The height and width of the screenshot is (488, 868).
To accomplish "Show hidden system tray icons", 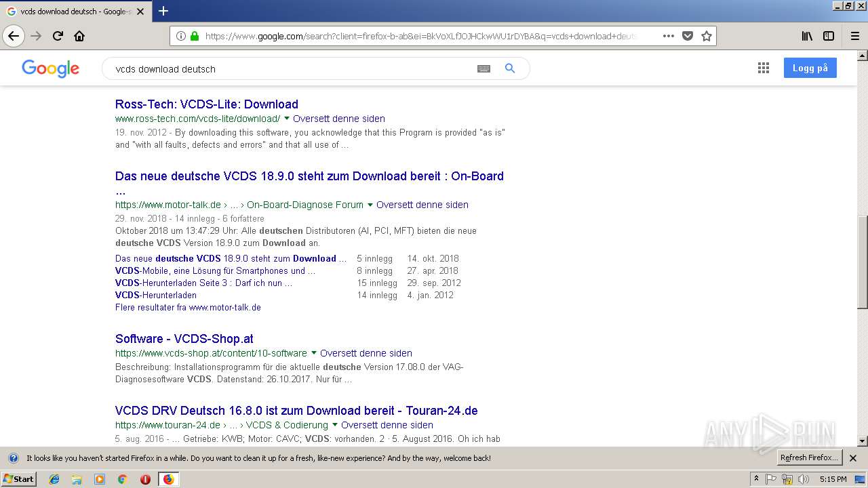I will pyautogui.click(x=756, y=479).
